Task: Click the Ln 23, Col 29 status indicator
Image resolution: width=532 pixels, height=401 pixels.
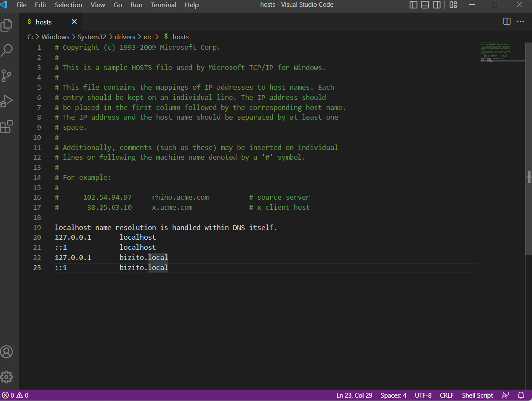Action: point(354,395)
